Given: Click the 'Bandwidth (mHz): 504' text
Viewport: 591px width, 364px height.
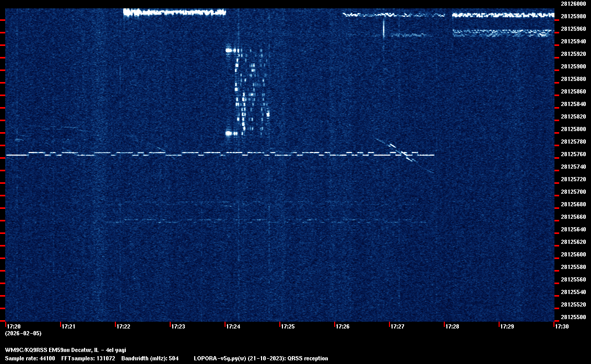Looking at the screenshot, I should tap(150, 358).
